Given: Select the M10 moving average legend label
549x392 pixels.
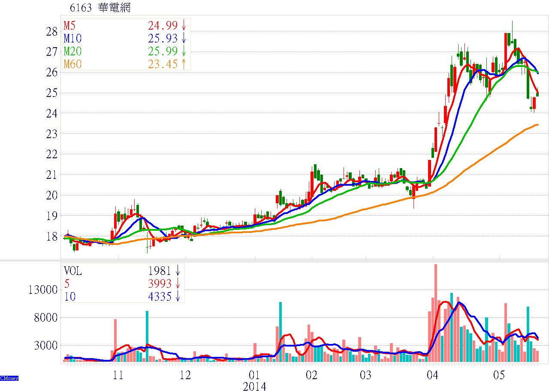Looking at the screenshot, I should pos(72,38).
